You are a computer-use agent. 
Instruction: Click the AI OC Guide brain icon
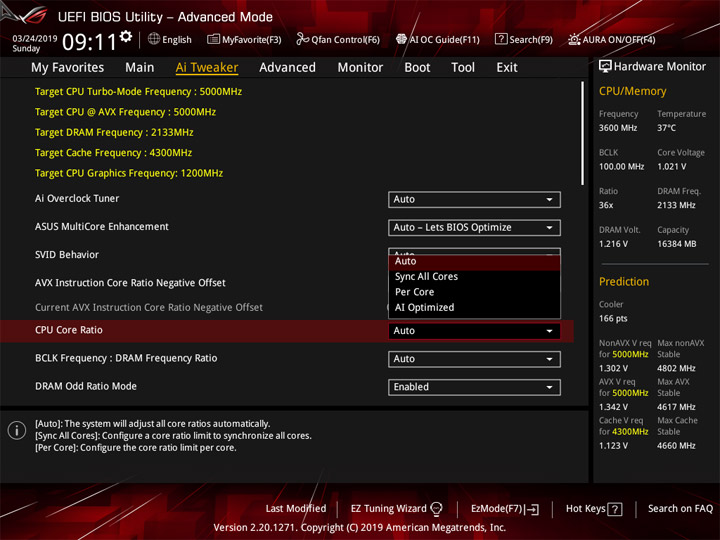[x=401, y=39]
